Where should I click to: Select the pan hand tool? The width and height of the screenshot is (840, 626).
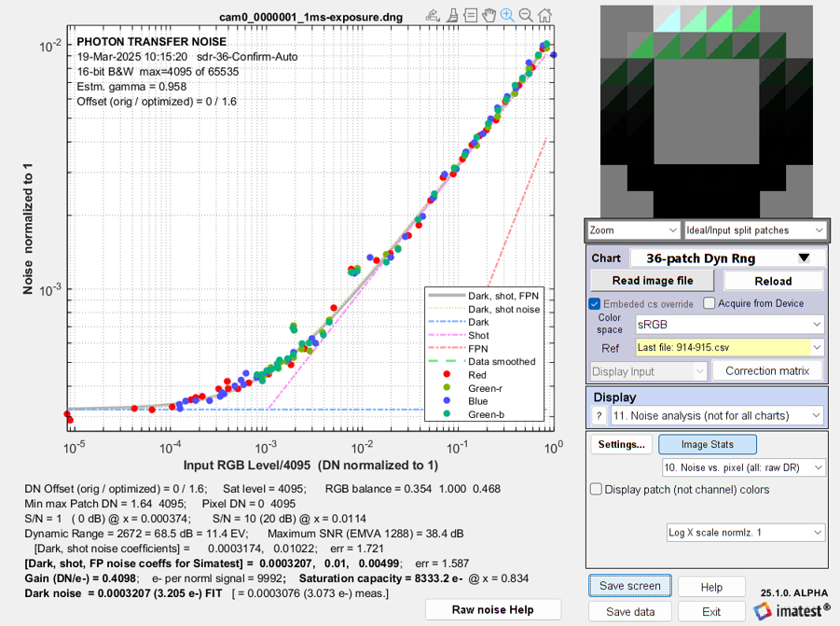(x=489, y=16)
